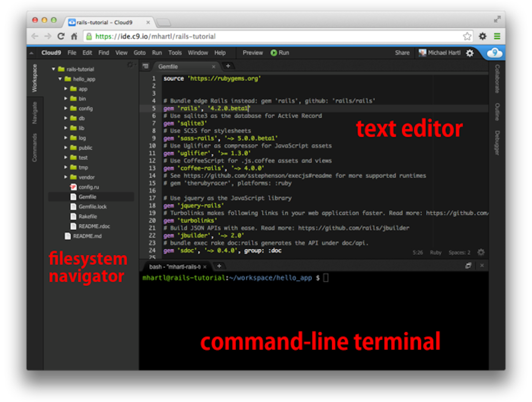Maximize the terminal pane icon
532x402 pixels.
pos(468,266)
